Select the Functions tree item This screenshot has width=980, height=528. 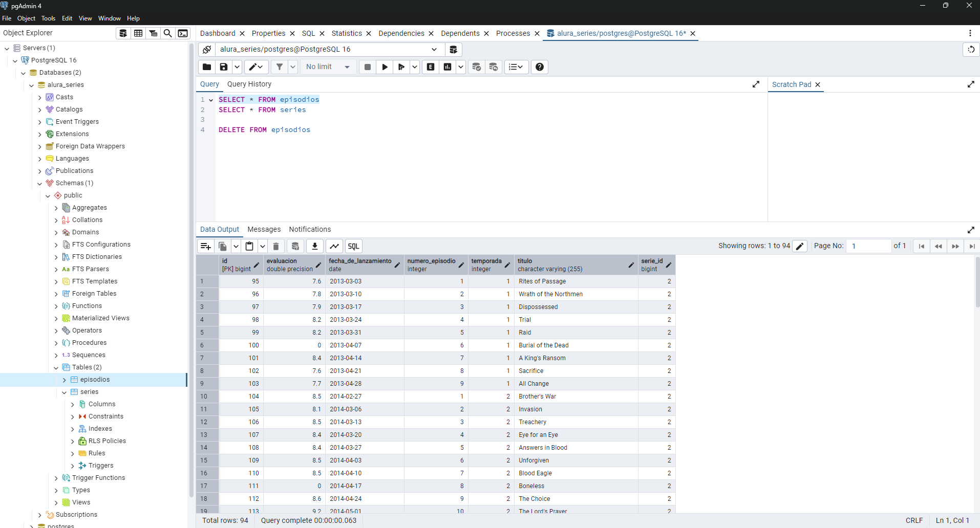pyautogui.click(x=87, y=306)
